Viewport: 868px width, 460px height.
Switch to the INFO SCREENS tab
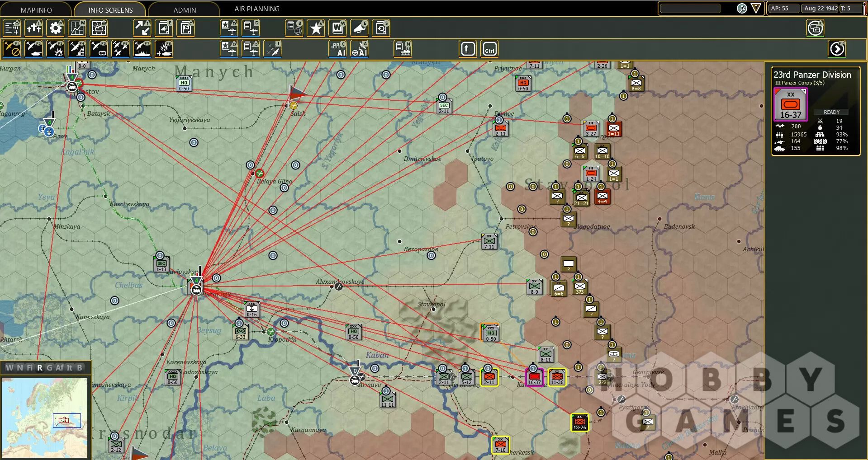[110, 9]
